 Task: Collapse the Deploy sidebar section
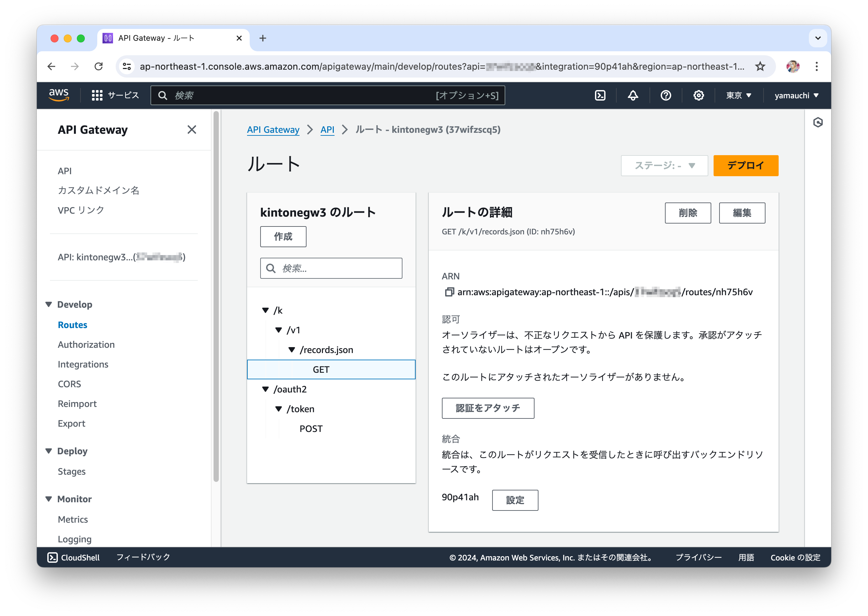point(49,451)
